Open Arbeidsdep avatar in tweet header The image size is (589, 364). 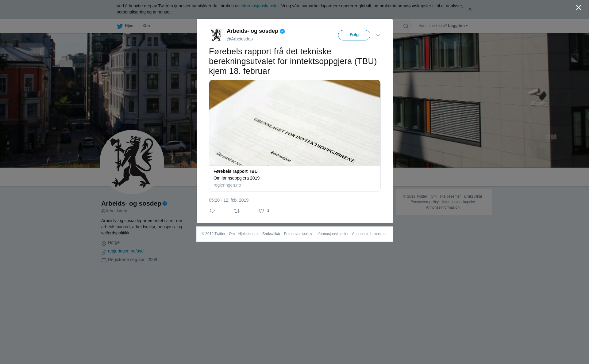(216, 35)
